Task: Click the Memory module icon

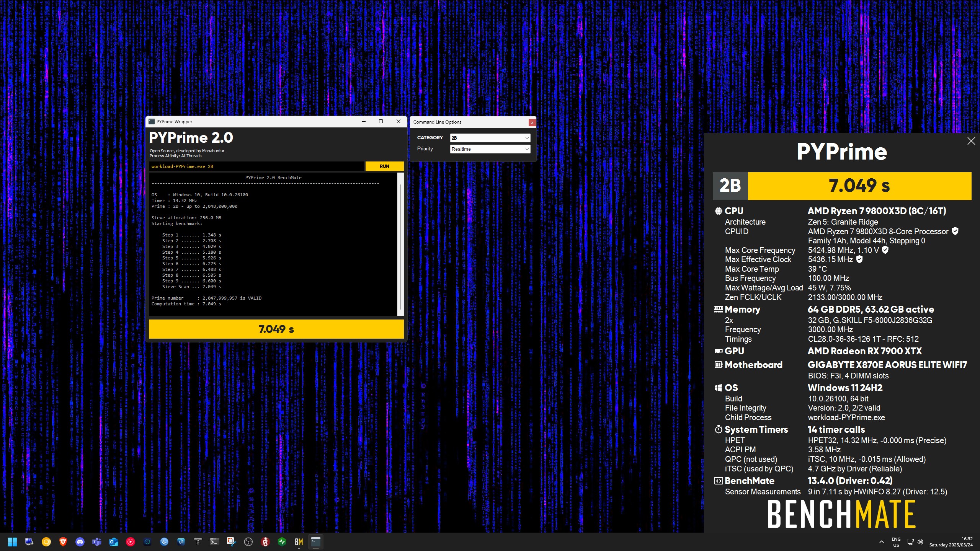Action: click(x=718, y=309)
